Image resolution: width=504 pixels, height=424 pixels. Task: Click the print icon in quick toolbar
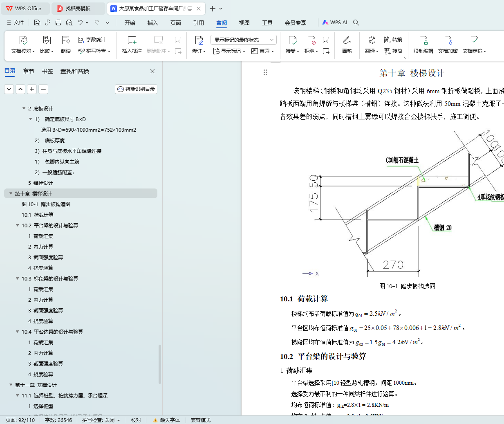coord(58,22)
